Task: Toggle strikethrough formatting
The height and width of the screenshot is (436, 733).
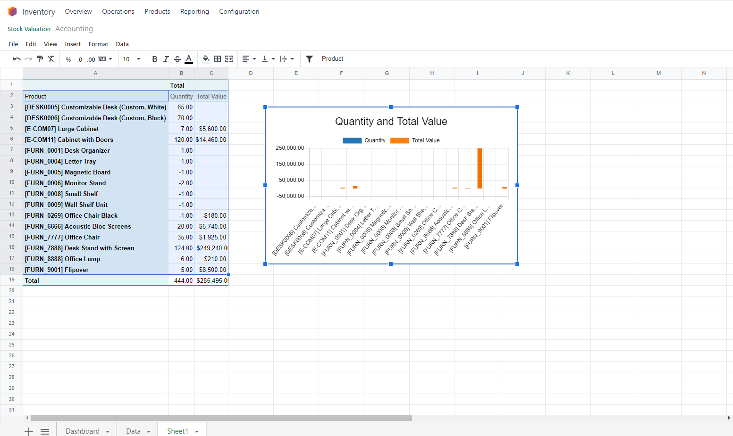Action: (x=177, y=59)
